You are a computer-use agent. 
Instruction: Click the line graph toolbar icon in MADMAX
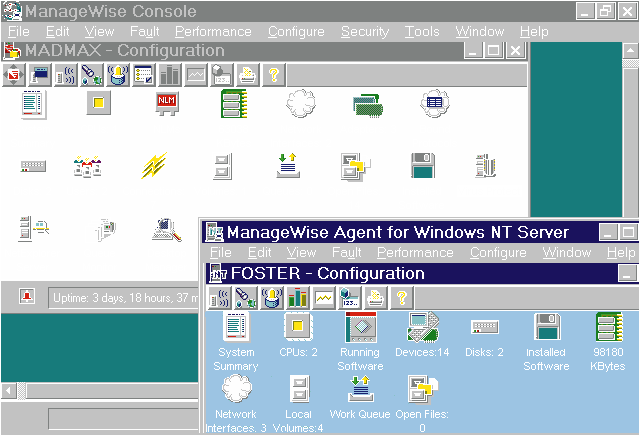click(x=196, y=75)
